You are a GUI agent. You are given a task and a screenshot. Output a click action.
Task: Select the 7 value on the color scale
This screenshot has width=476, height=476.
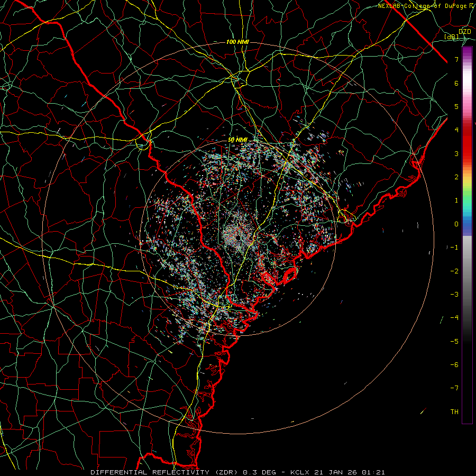456,59
